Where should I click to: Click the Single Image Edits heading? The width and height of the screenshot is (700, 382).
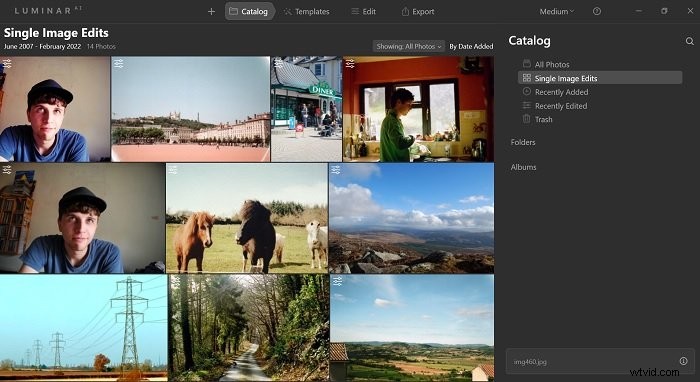coord(56,33)
